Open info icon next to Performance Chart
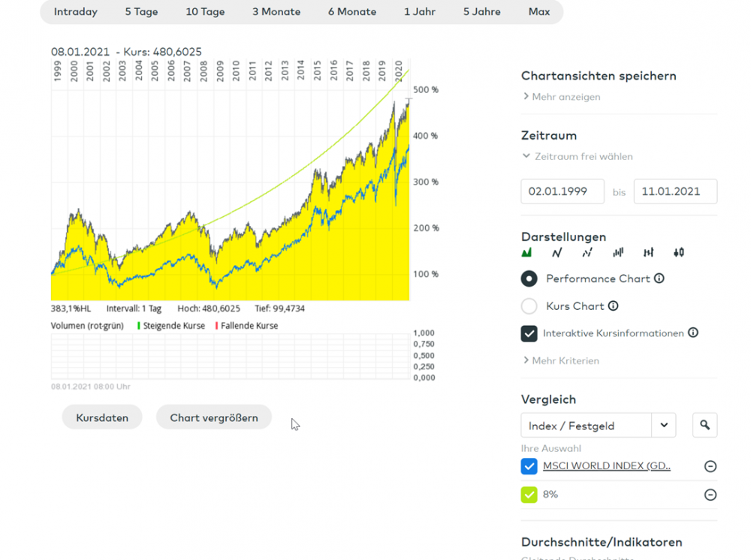The image size is (751, 560). 659,278
